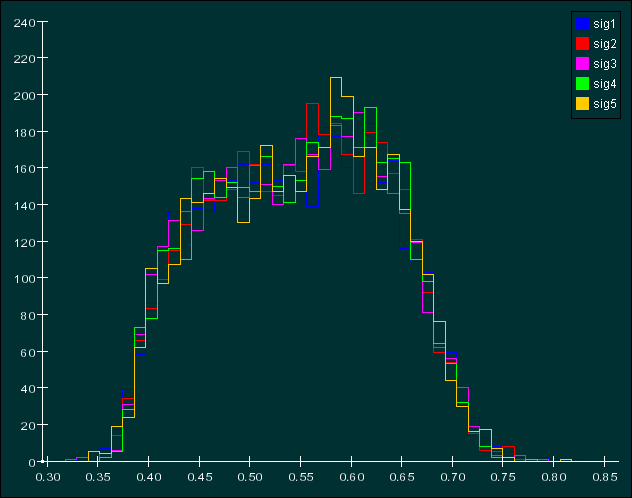Click the x-axis label 0.65
632x498 pixels.
coord(402,477)
